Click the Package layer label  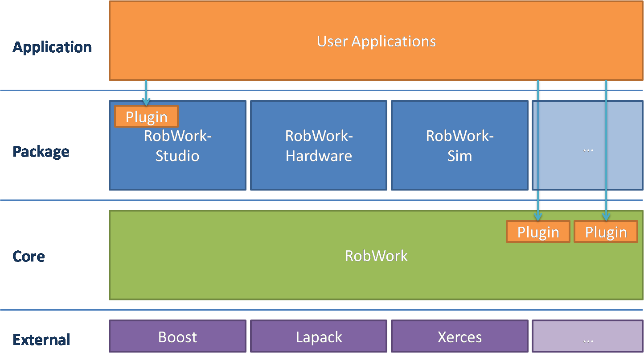[41, 152]
